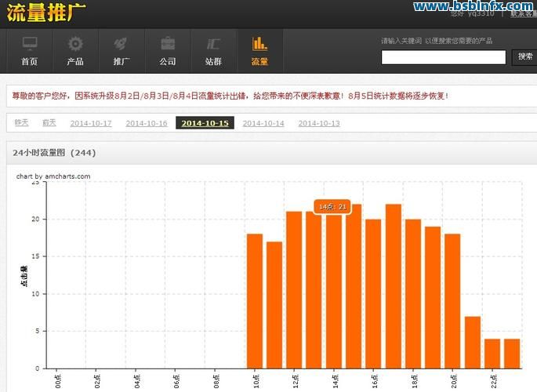
Task: Select the 流量 menu label
Action: [x=259, y=62]
